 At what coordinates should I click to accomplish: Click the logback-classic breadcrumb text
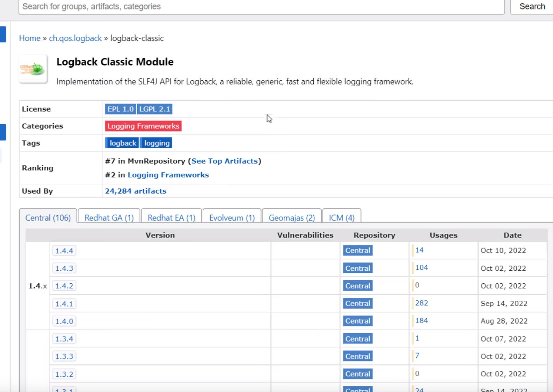tap(137, 38)
